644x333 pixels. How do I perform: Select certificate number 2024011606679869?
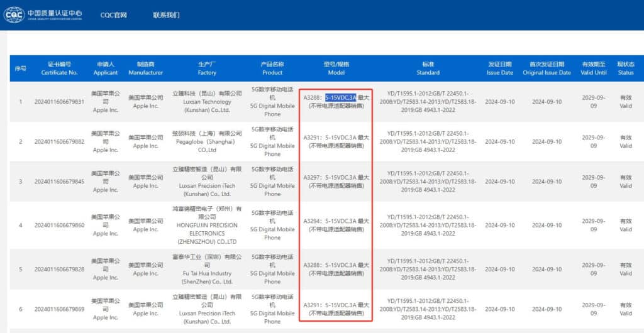[59, 308]
